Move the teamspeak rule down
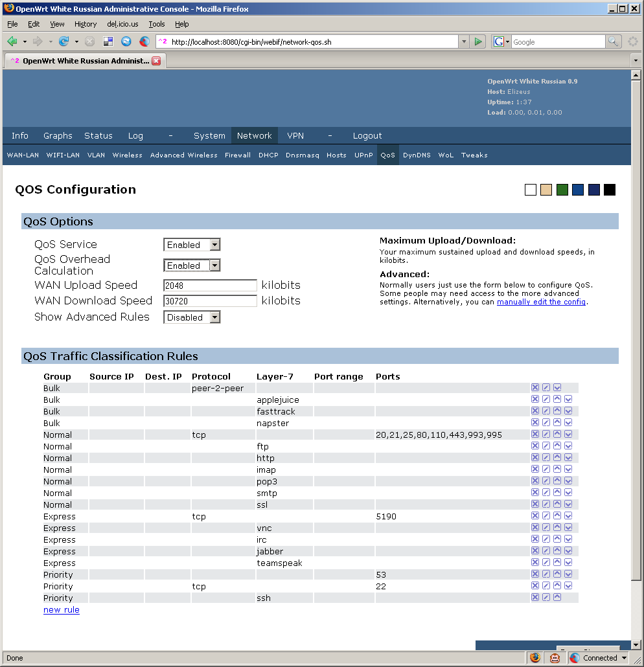Screen dimensions: 644x667 tap(568, 562)
